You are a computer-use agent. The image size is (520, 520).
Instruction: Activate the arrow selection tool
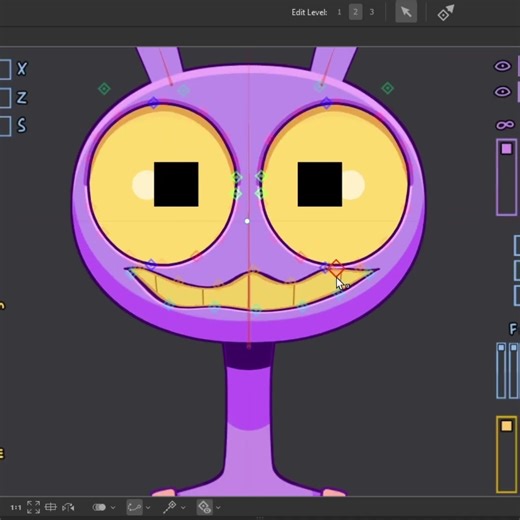coord(406,12)
